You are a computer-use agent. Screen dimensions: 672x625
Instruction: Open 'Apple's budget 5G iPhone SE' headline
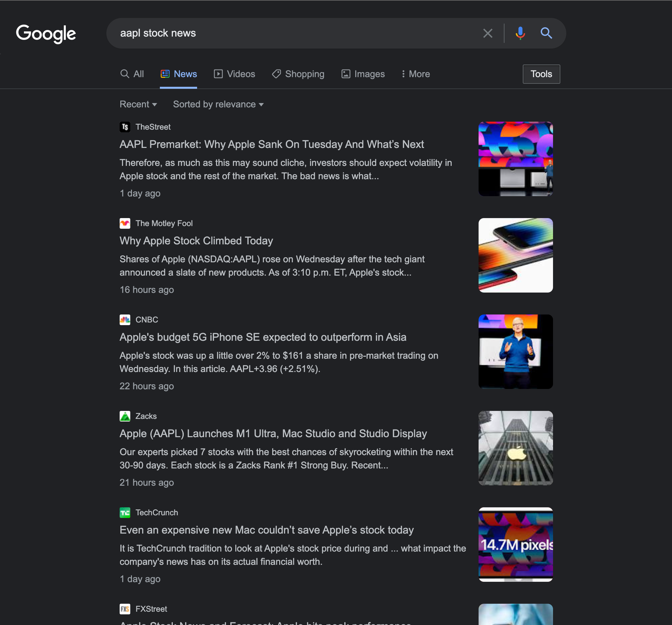tap(263, 337)
